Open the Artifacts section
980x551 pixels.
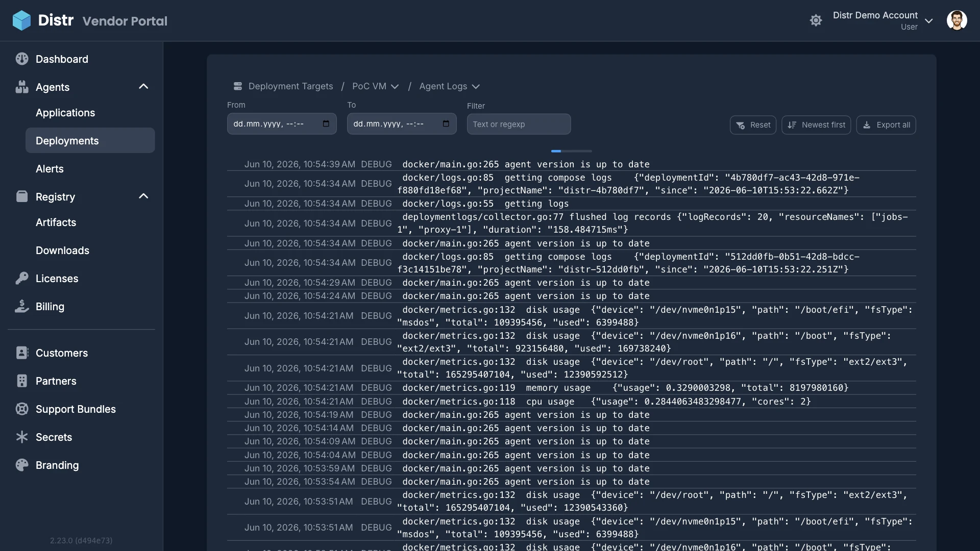click(56, 222)
